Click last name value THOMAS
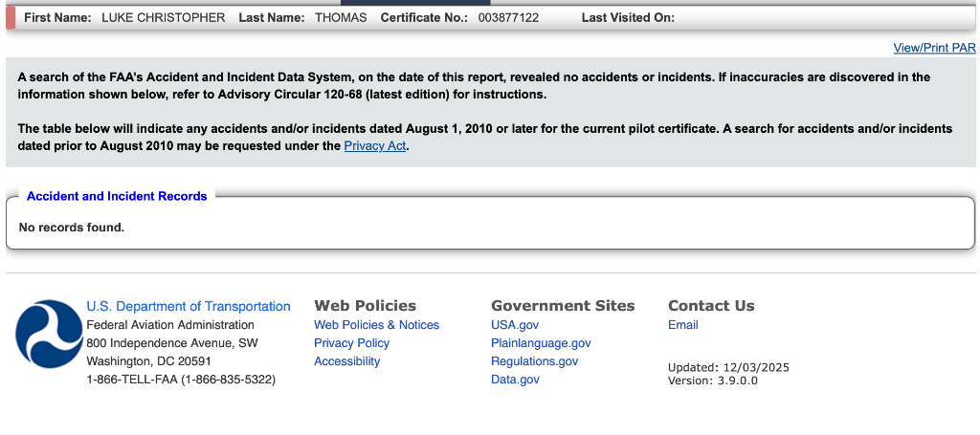Image resolution: width=980 pixels, height=435 pixels. coord(341,18)
